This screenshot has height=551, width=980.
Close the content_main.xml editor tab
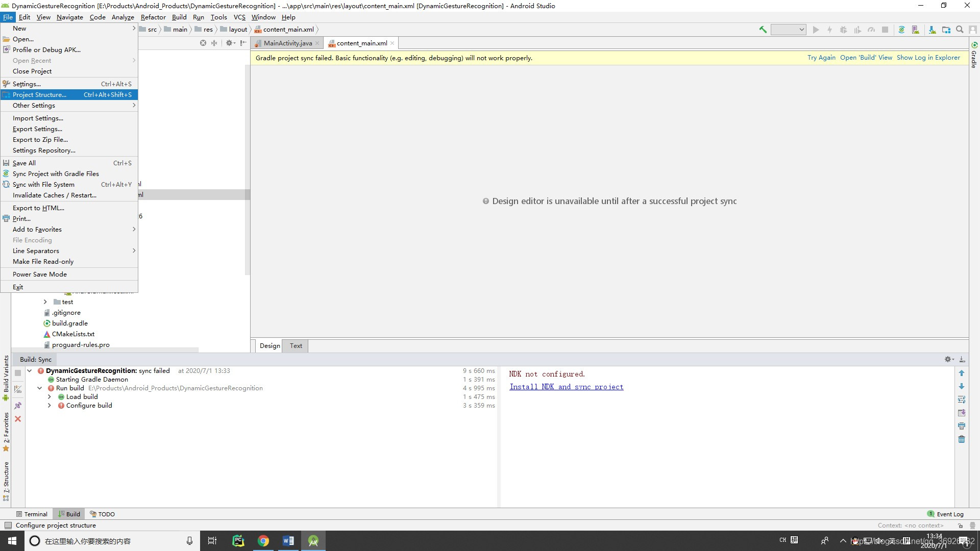click(x=392, y=43)
